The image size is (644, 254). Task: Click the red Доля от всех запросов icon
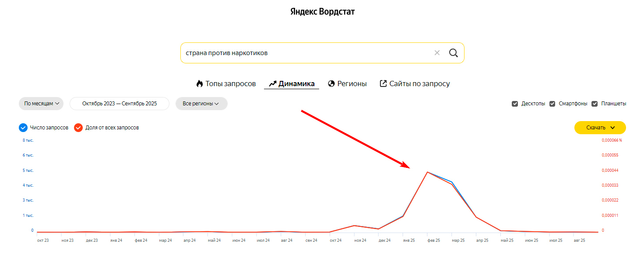pyautogui.click(x=79, y=127)
